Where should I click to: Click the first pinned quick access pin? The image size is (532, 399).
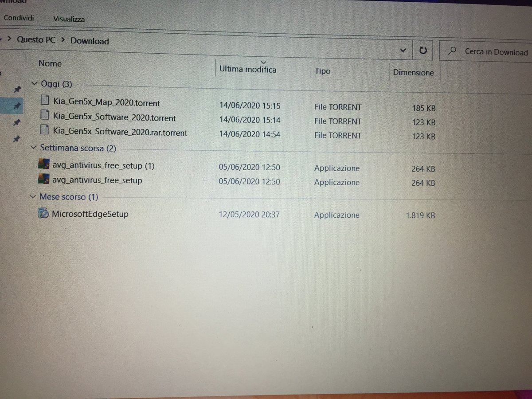[x=16, y=89]
